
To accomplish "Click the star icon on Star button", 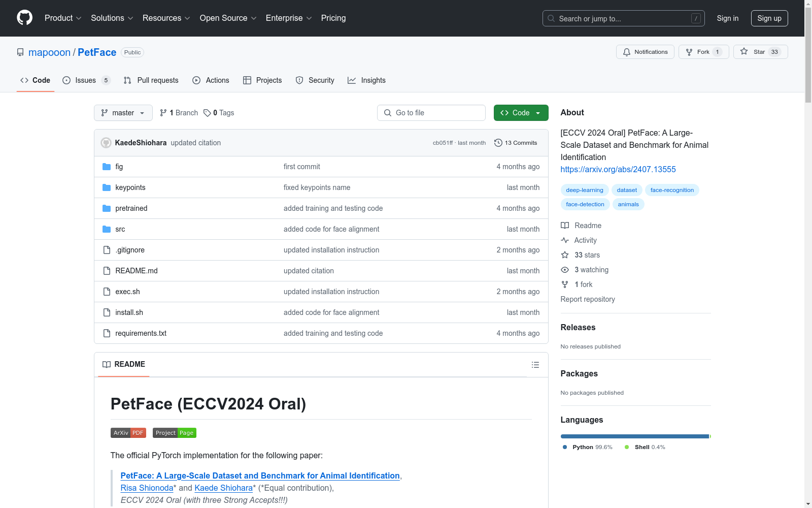I will click(x=744, y=51).
